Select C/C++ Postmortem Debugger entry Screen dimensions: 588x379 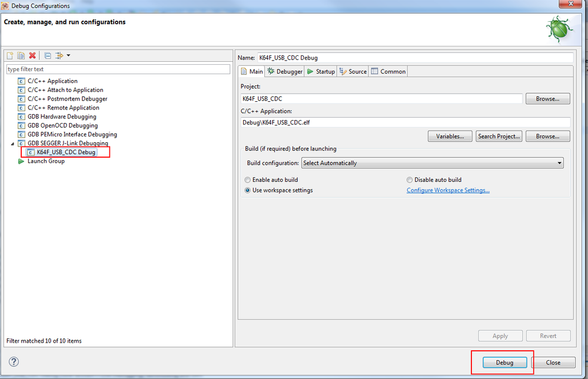[x=68, y=99]
